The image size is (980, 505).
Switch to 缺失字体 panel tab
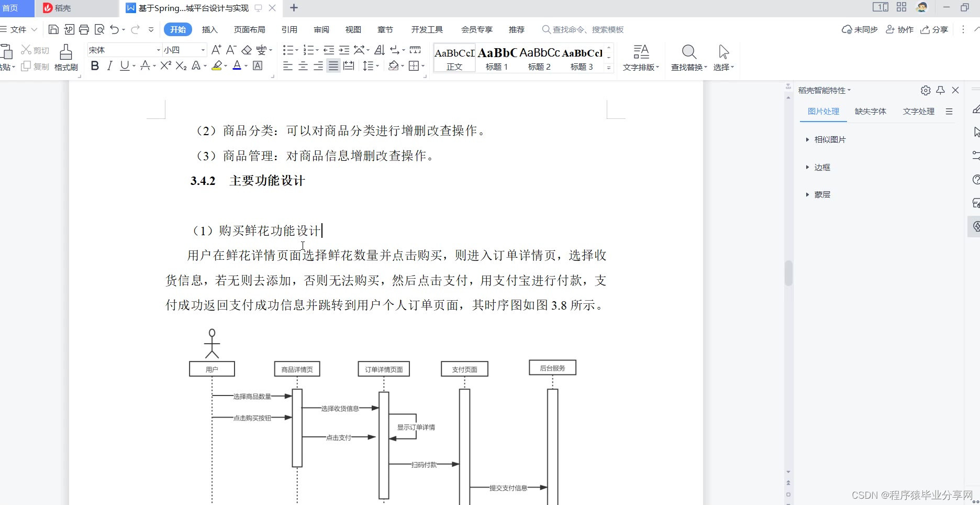(x=870, y=111)
